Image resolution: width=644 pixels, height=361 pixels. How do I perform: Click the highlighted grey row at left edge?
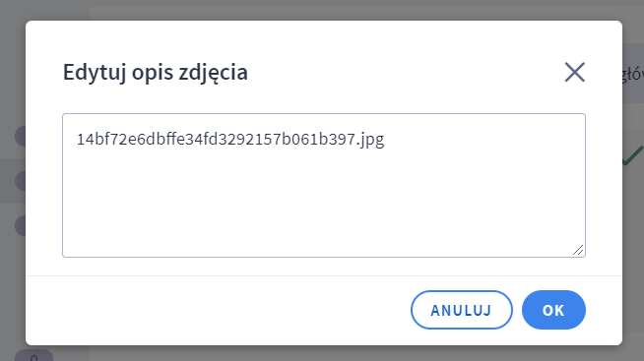point(13,181)
